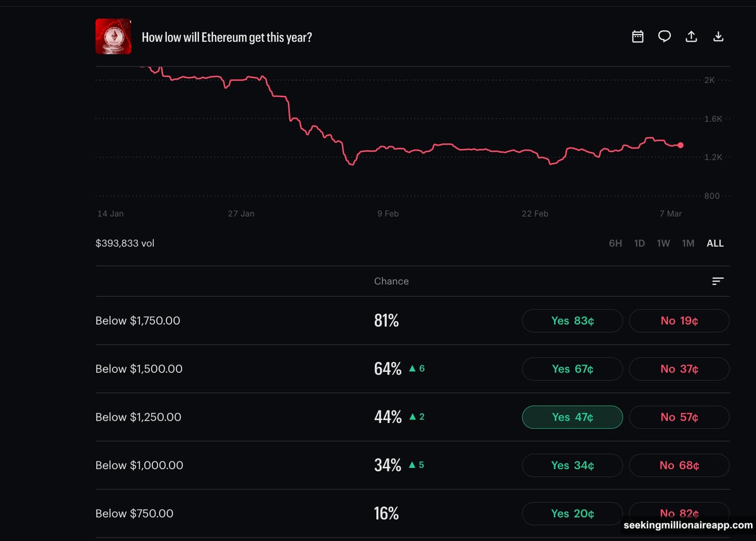This screenshot has width=756, height=541.
Task: Buy Yes at 83¢ for Below $1,750
Action: coord(572,320)
